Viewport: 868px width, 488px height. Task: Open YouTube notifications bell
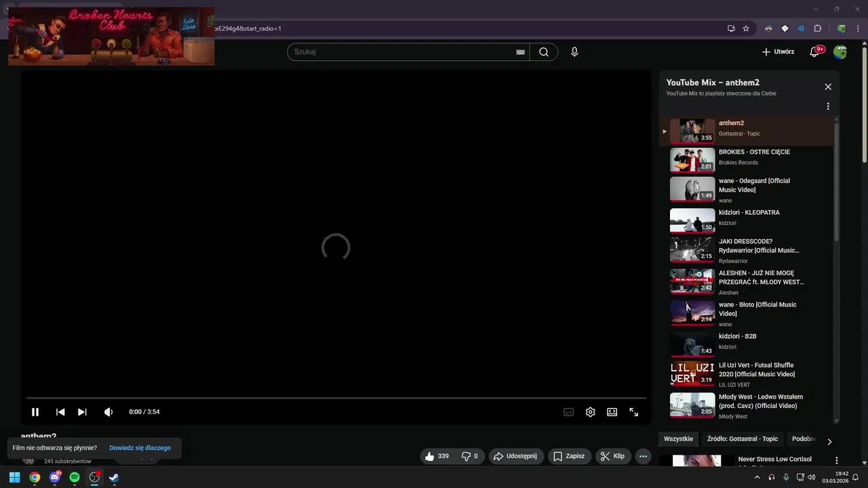[x=815, y=52]
